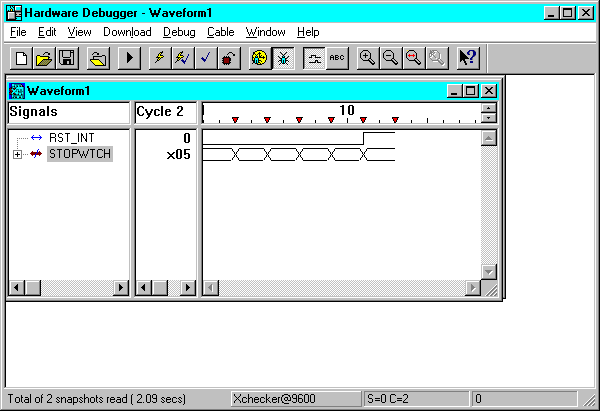The width and height of the screenshot is (600, 411).
Task: Click the first red marker on the ruler
Action: 235,120
